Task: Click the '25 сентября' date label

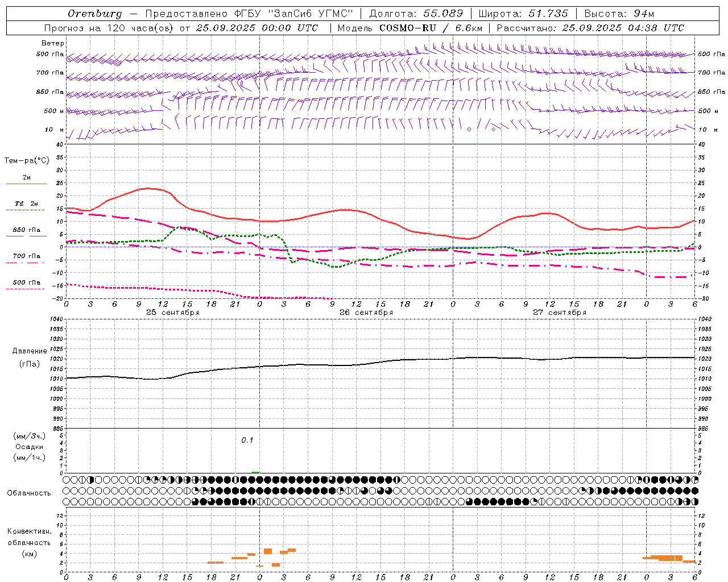Action: pos(172,313)
